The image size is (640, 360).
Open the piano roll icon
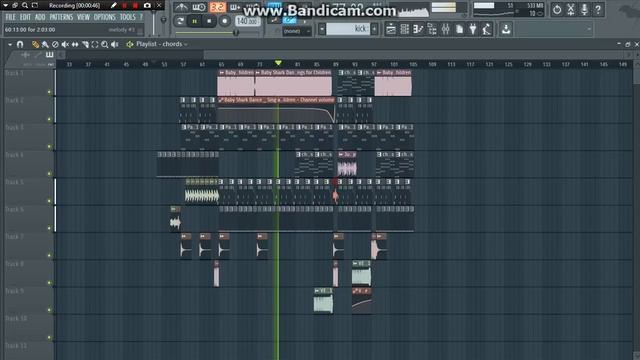[x=418, y=29]
